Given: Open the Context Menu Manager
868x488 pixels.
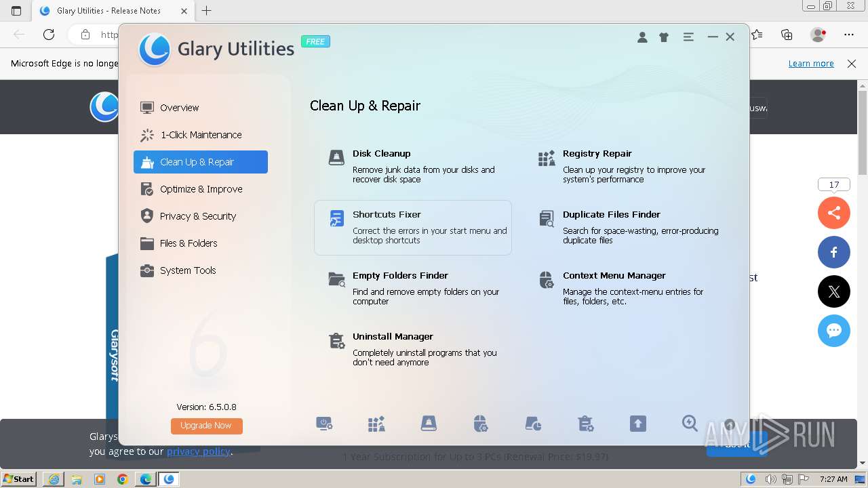Looking at the screenshot, I should (x=623, y=288).
